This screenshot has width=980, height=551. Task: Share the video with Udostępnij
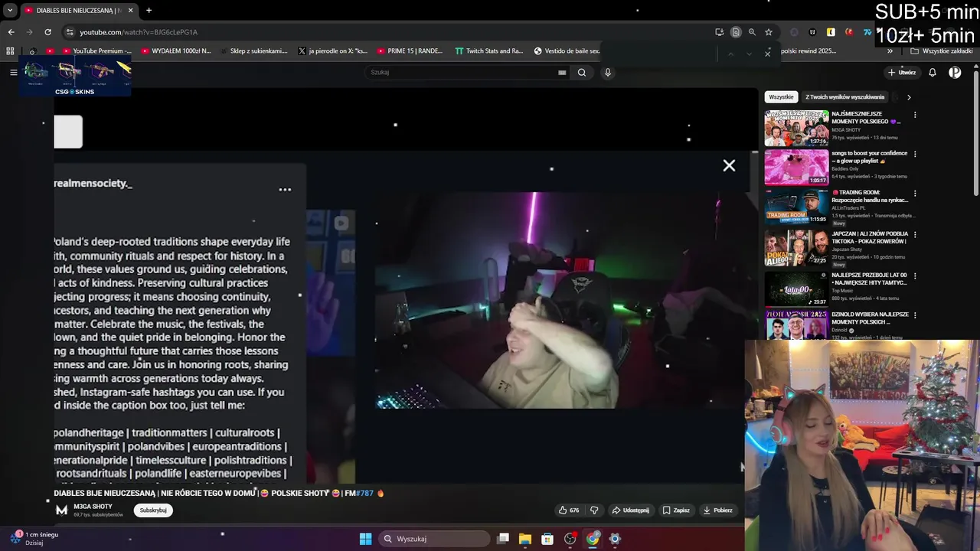click(630, 510)
